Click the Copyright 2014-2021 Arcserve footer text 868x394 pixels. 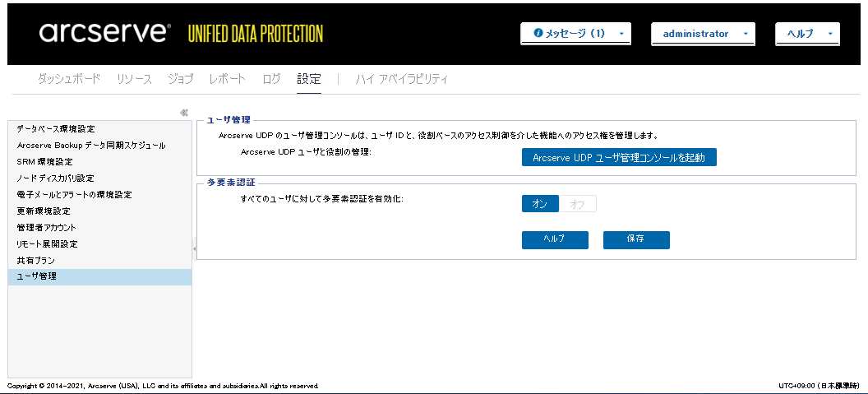(163, 385)
